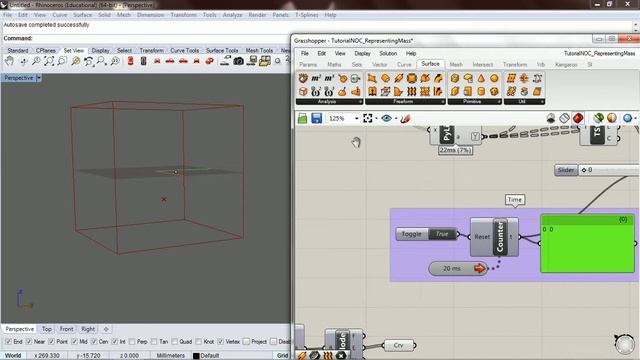This screenshot has width=640, height=360.
Task: Enable the Tan osnap checkbox
Action: click(154, 342)
